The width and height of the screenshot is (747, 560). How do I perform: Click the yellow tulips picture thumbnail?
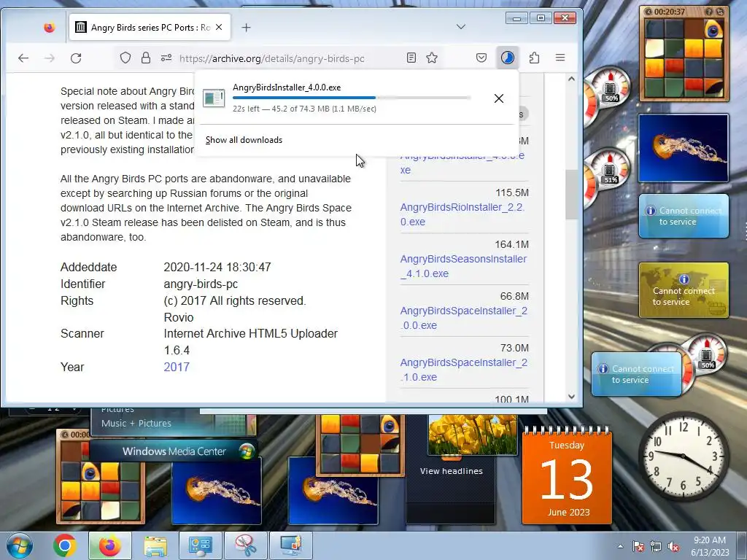click(x=473, y=434)
